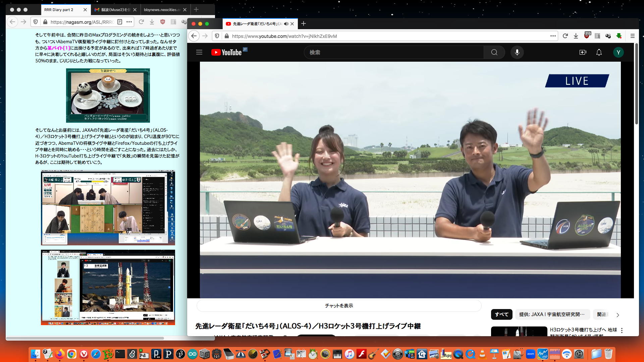
Task: Reload the YouTube page
Action: pyautogui.click(x=565, y=36)
